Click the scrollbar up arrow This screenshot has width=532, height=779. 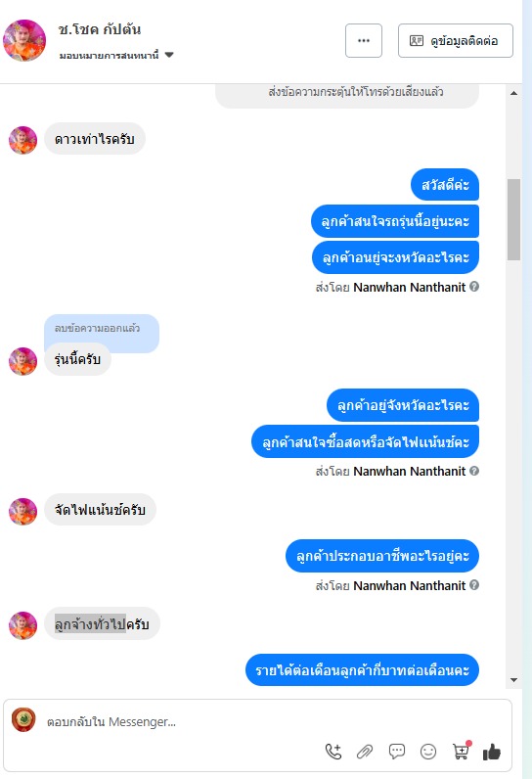[513, 93]
